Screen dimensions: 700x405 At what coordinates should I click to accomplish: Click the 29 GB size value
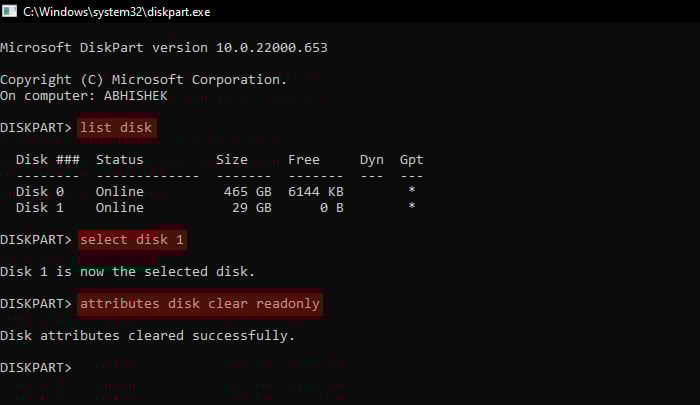(x=252, y=208)
